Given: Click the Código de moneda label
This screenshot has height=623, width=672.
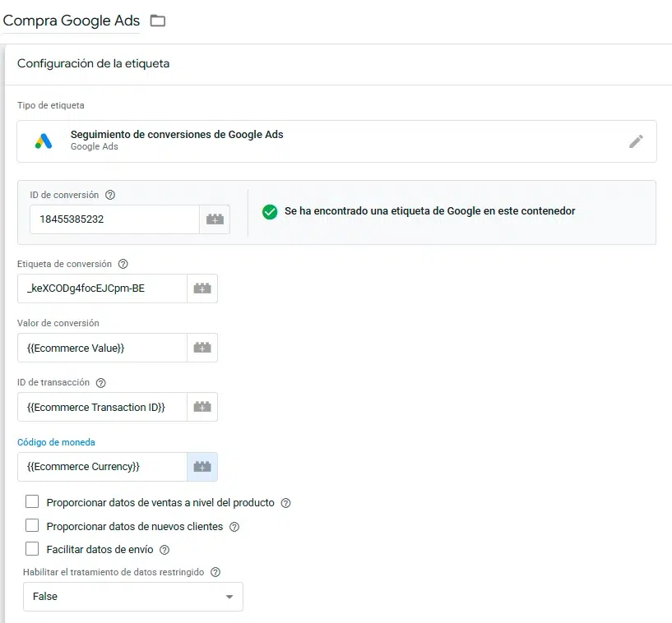Looking at the screenshot, I should coord(56,442).
